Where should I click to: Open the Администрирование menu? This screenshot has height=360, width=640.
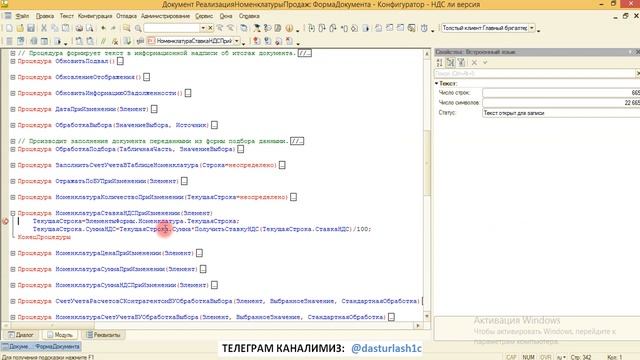165,16
